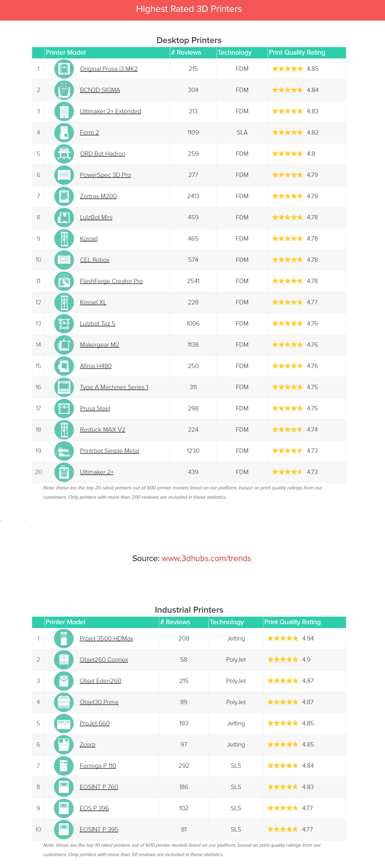Click the Kossel delta printer icon
This screenshot has height=868, width=385.
tap(64, 238)
